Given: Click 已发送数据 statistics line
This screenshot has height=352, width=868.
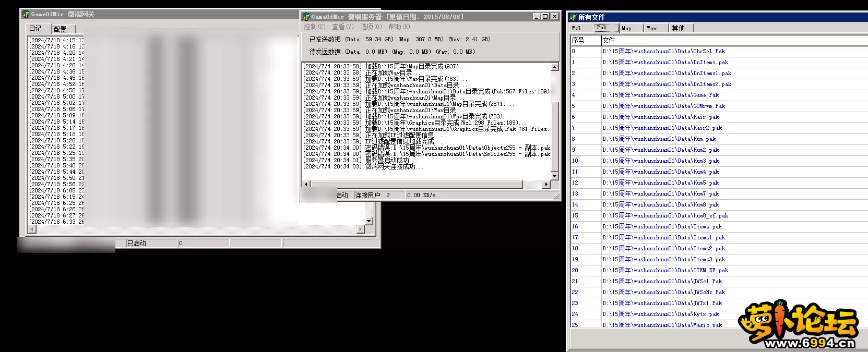Looking at the screenshot, I should coord(400,39).
